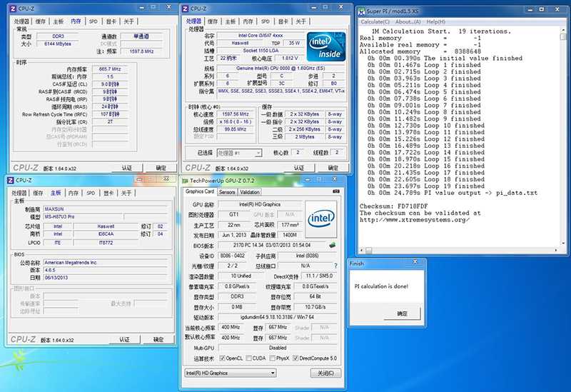Viewport: 571px width, 392px height.
Task: Click the Haswell code name field in CPU-Z
Action: point(240,43)
